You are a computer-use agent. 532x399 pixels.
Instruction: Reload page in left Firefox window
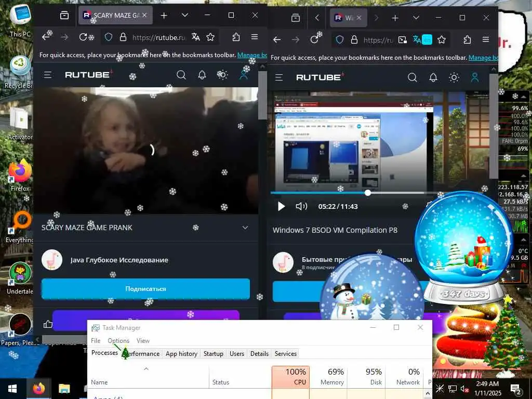[83, 37]
